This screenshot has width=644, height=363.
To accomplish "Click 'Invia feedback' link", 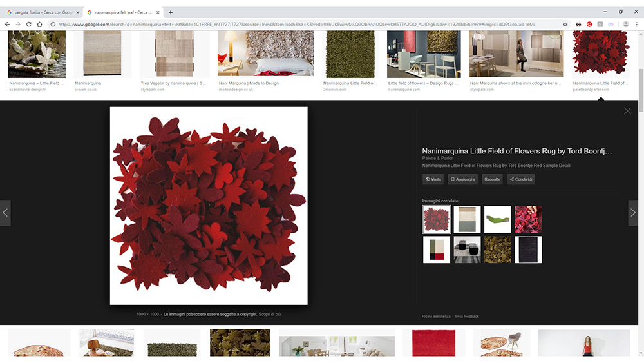I will (466, 317).
